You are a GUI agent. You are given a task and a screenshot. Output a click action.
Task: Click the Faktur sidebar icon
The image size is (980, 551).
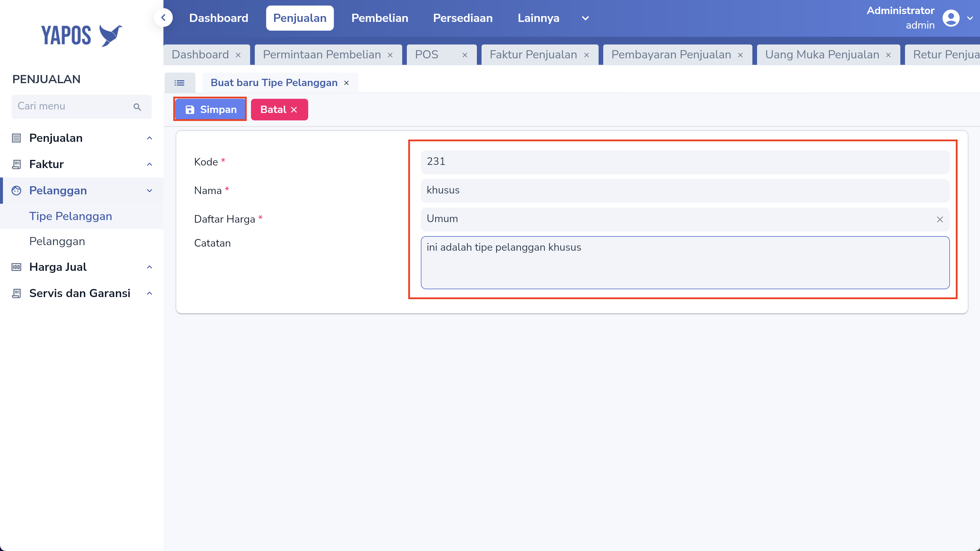point(16,164)
